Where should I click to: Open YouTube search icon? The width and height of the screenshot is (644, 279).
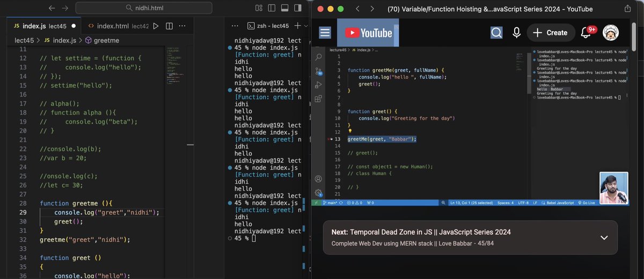[496, 33]
